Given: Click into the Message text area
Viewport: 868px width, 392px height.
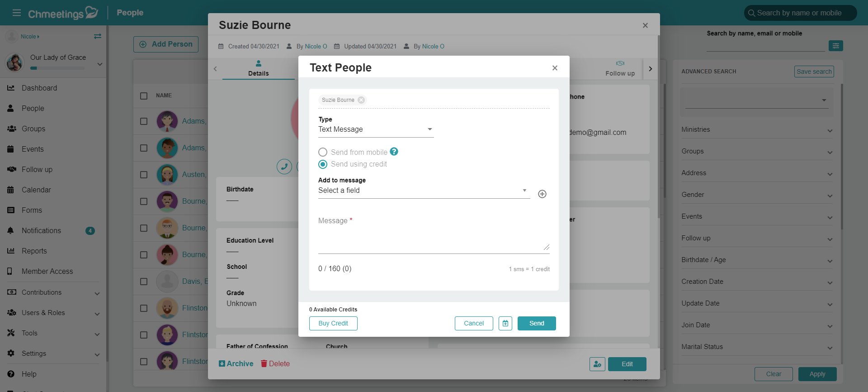Looking at the screenshot, I should (x=434, y=234).
